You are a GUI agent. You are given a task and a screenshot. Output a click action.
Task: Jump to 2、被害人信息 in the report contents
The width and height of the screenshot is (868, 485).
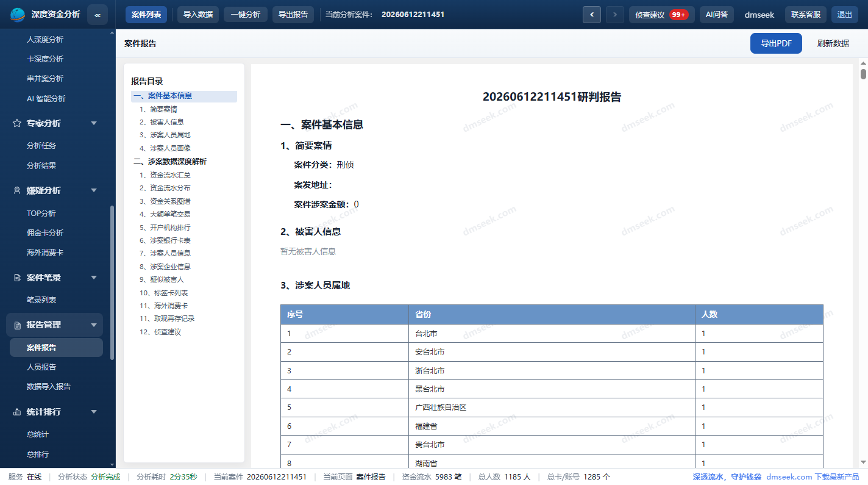[162, 122]
